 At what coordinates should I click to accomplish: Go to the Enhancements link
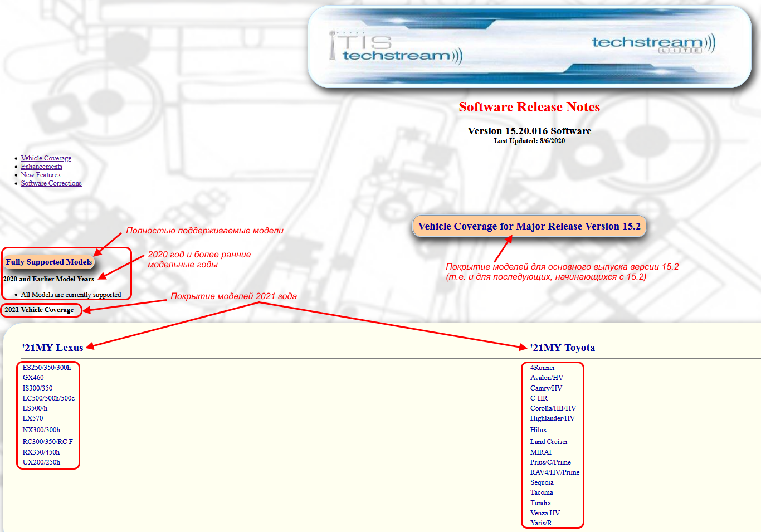click(x=42, y=167)
